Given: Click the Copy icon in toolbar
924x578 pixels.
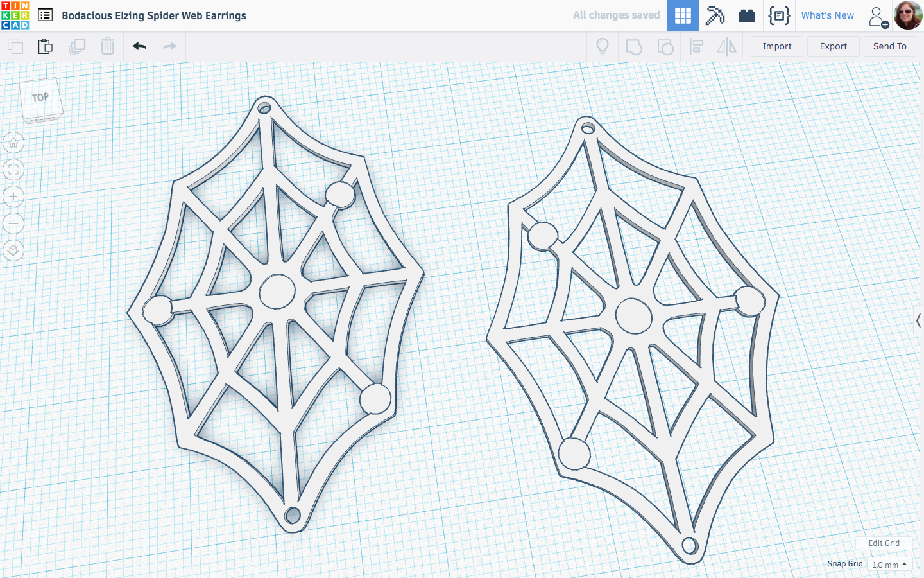Looking at the screenshot, I should pyautogui.click(x=15, y=46).
